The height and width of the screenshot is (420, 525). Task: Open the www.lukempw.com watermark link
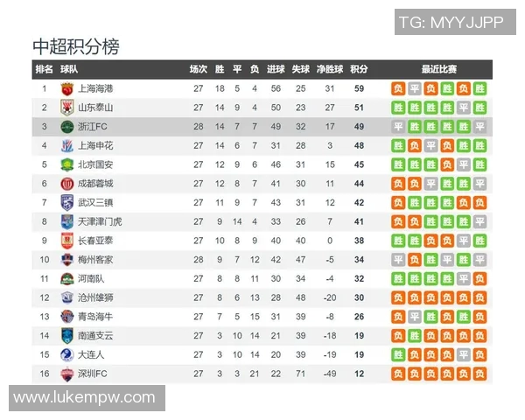(x=85, y=398)
